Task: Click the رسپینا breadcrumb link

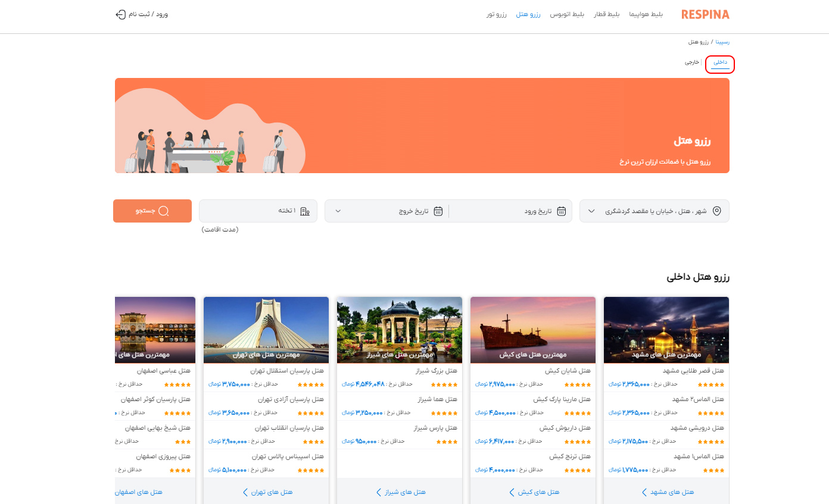Action: 722,42
